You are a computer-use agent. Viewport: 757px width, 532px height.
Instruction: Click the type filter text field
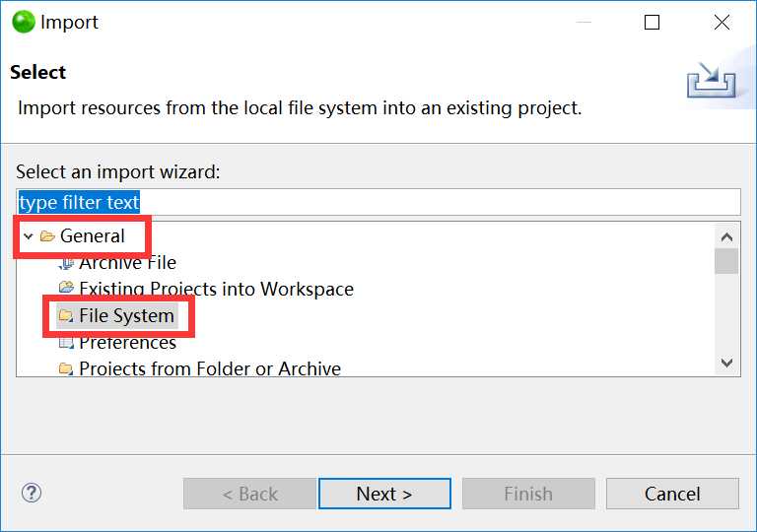pos(378,202)
